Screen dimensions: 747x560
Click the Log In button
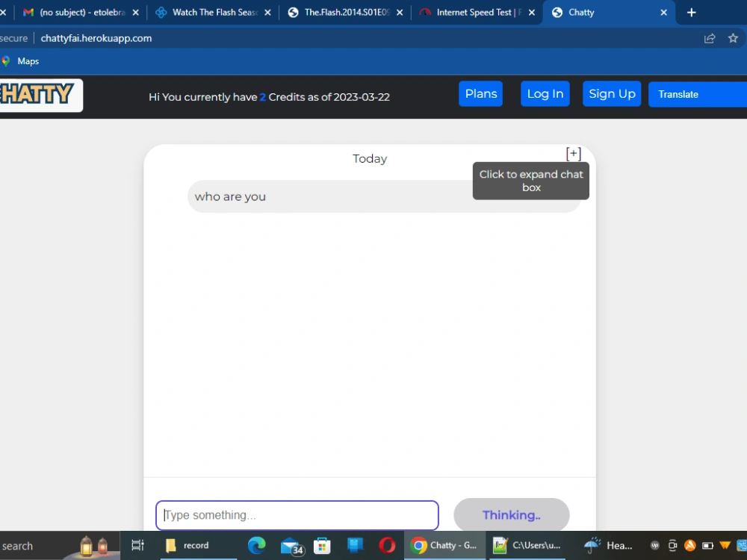tap(545, 94)
